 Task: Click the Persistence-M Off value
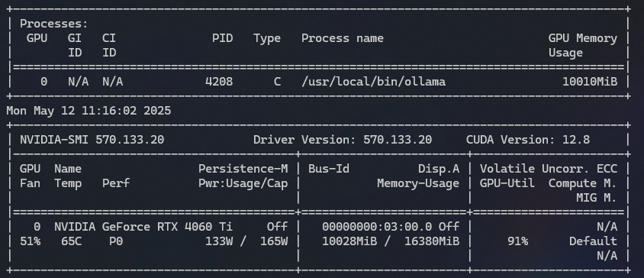pos(277,227)
